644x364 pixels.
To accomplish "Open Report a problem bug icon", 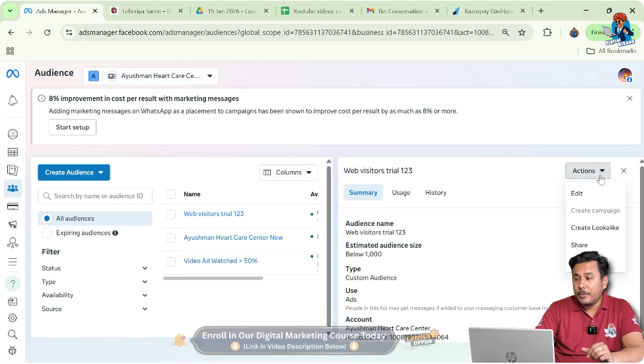I will coord(13,351).
